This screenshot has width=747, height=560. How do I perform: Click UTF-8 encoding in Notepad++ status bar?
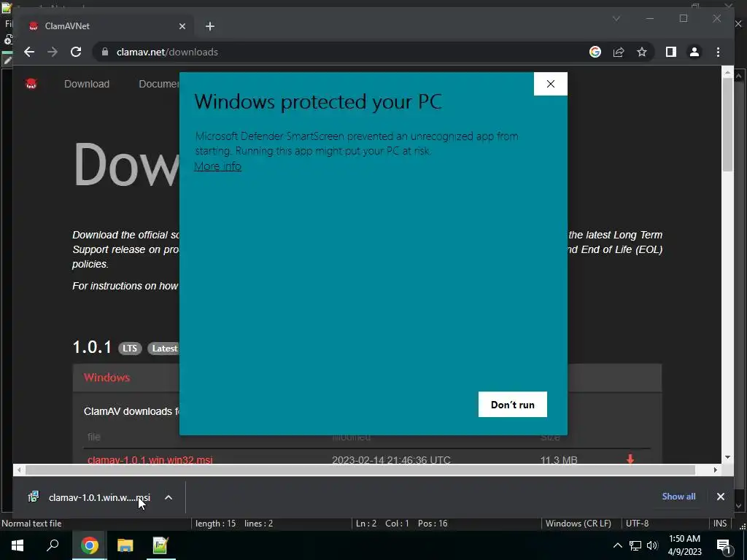pyautogui.click(x=637, y=524)
